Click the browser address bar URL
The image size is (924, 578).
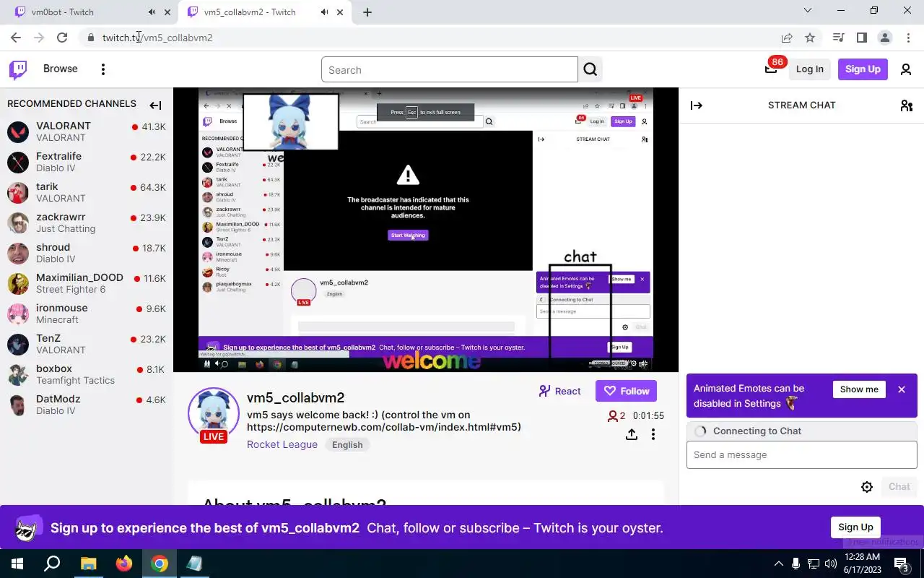coord(157,38)
